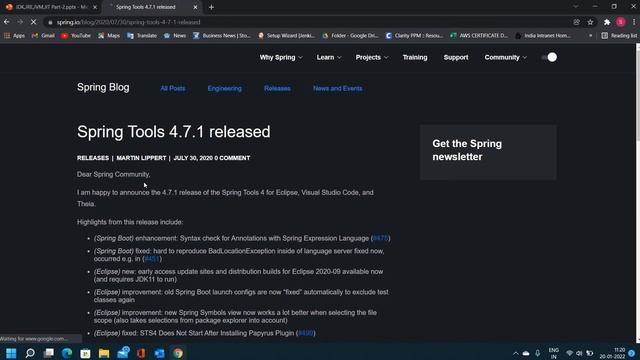Stop loading the page with X button
The image size is (640, 360).
coord(33,22)
